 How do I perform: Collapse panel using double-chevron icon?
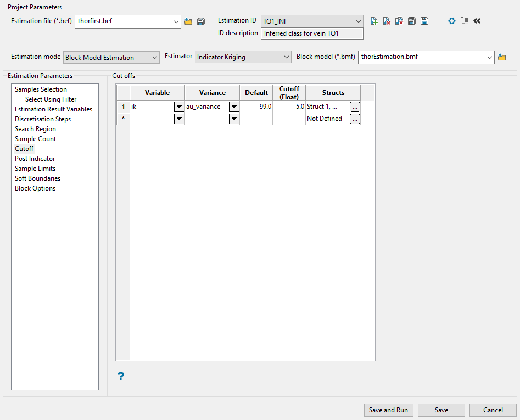point(477,21)
